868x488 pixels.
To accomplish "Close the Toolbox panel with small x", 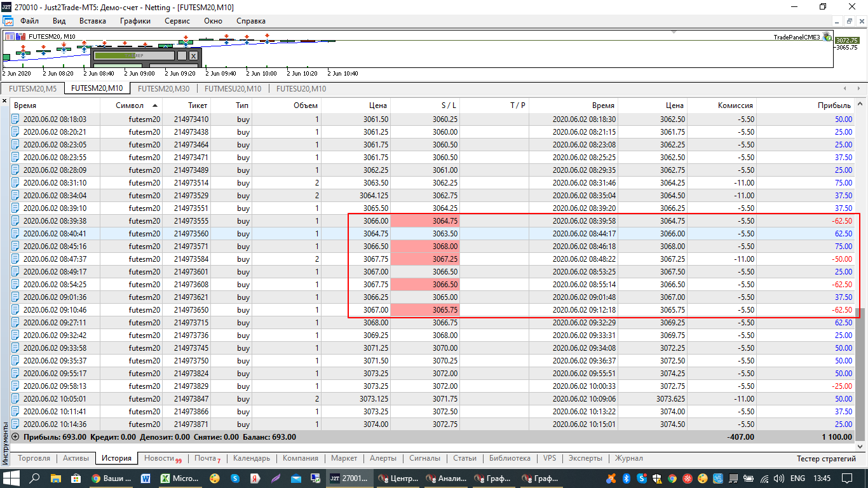I will [x=5, y=102].
